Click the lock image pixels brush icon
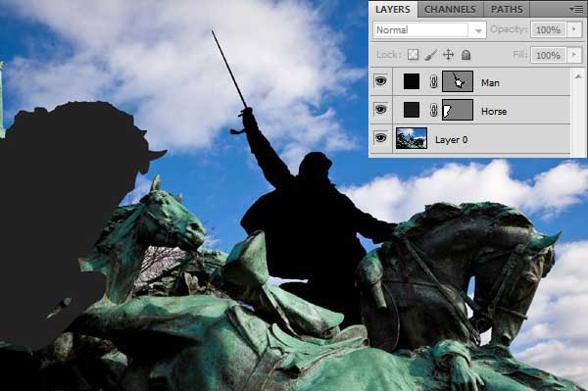 tap(431, 55)
